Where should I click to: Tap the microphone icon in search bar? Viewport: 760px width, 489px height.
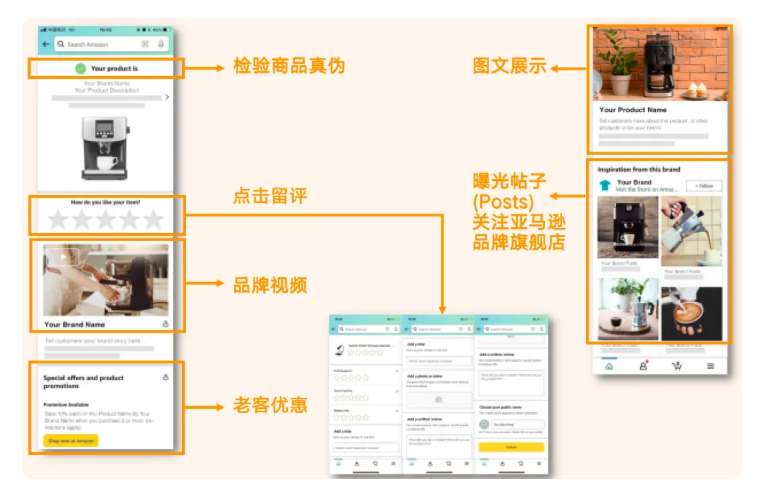(161, 45)
